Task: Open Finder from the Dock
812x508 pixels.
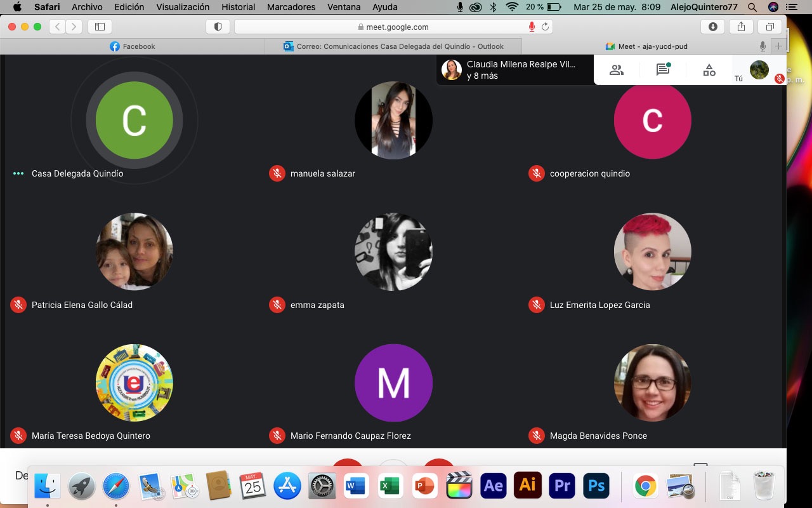Action: pyautogui.click(x=47, y=486)
